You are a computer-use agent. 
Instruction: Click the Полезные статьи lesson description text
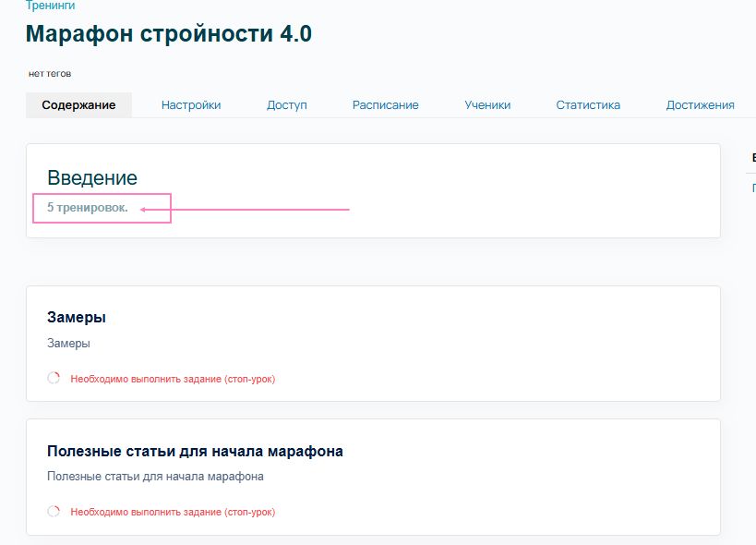click(155, 477)
